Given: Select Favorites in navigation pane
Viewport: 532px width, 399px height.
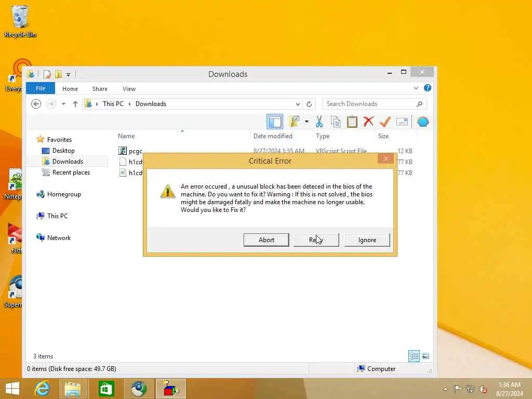Looking at the screenshot, I should tap(59, 139).
